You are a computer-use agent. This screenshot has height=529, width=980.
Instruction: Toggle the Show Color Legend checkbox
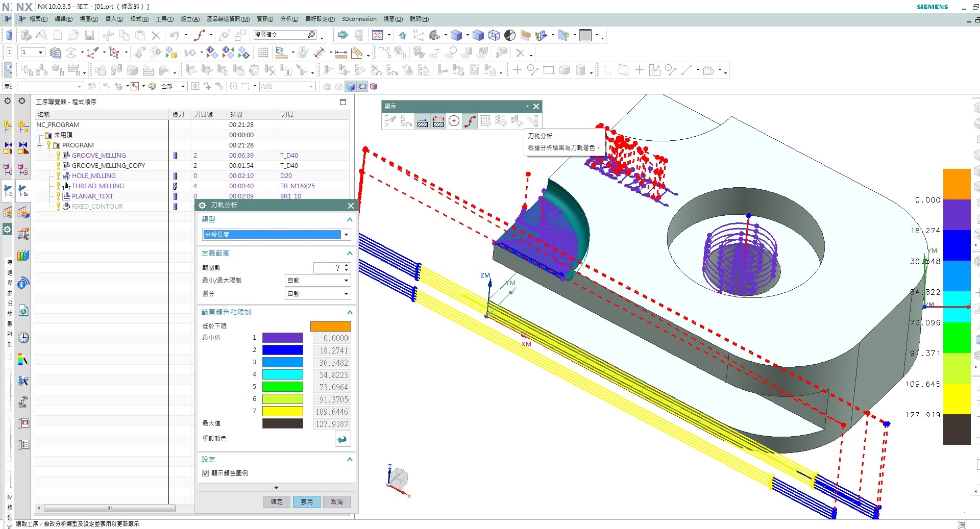click(x=205, y=473)
